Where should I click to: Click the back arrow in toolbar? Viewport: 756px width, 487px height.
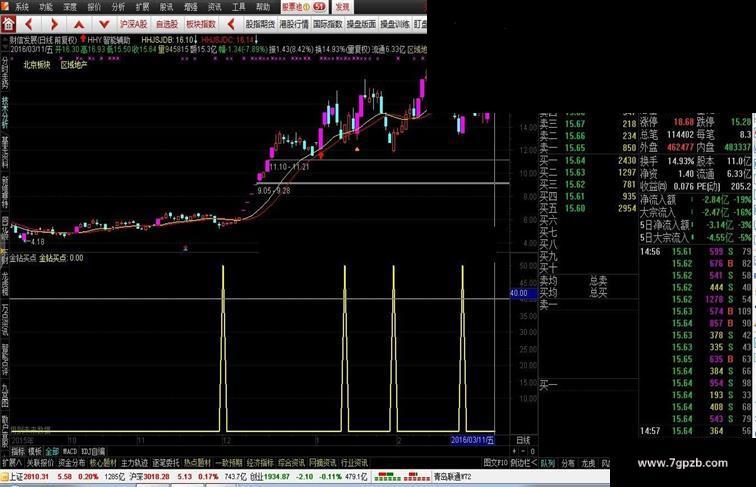29,24
